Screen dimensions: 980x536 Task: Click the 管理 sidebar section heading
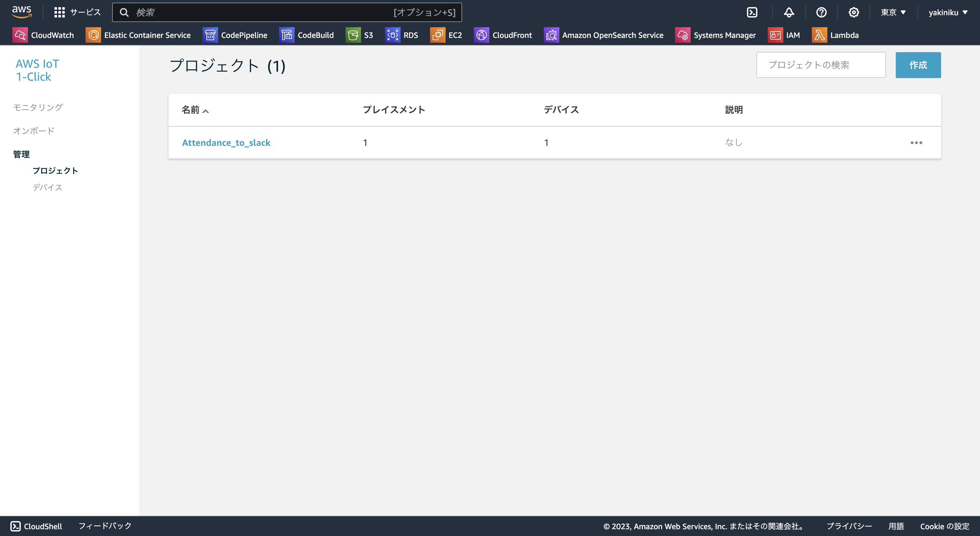click(21, 155)
